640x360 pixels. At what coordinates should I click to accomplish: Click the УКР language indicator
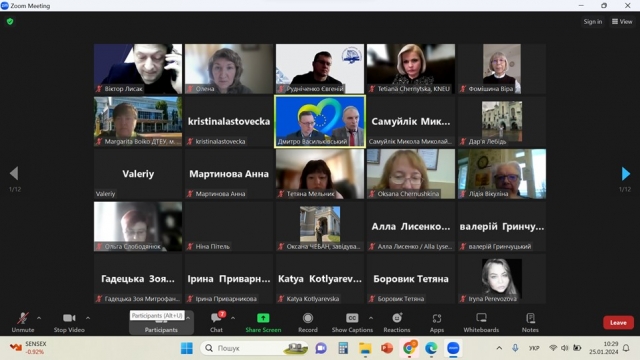[534, 348]
